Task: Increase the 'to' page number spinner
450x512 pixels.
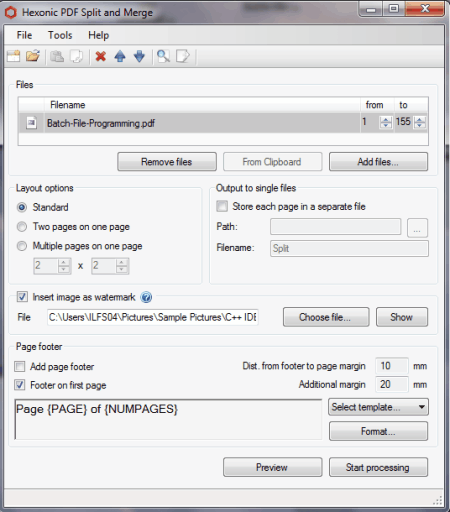Action: pyautogui.click(x=420, y=119)
